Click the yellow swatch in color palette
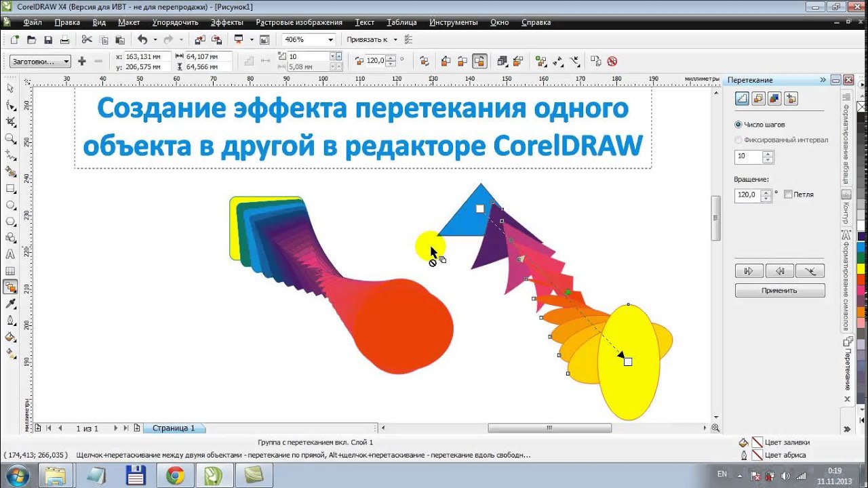The width and height of the screenshot is (868, 488). [861, 268]
